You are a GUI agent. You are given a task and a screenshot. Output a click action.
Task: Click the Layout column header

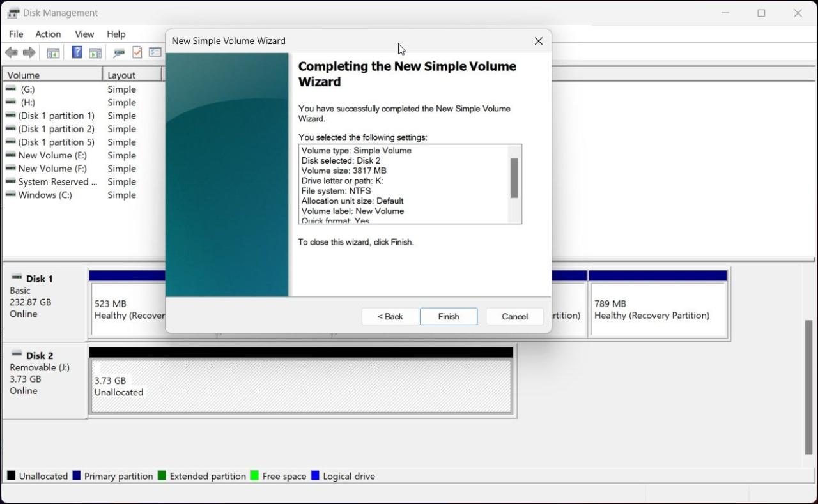point(132,75)
